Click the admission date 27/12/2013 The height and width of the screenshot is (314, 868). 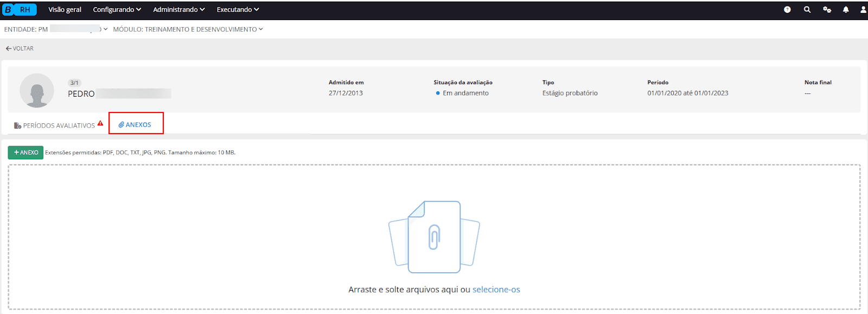[x=346, y=93]
